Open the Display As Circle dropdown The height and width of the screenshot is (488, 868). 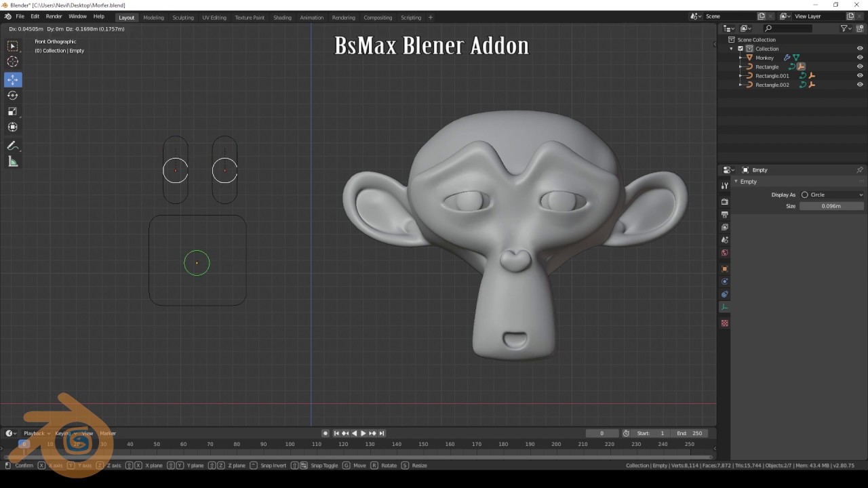832,195
